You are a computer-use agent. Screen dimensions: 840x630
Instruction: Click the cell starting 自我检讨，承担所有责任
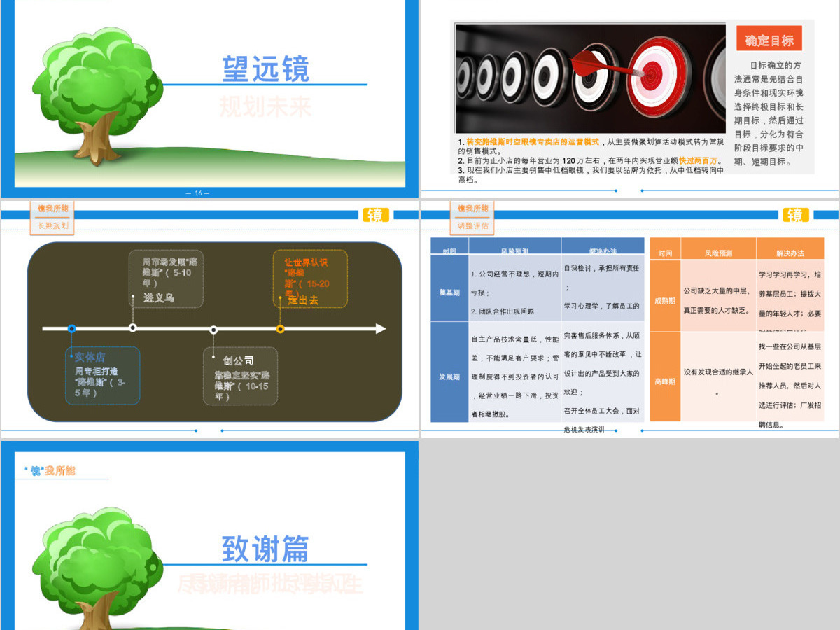[603, 288]
